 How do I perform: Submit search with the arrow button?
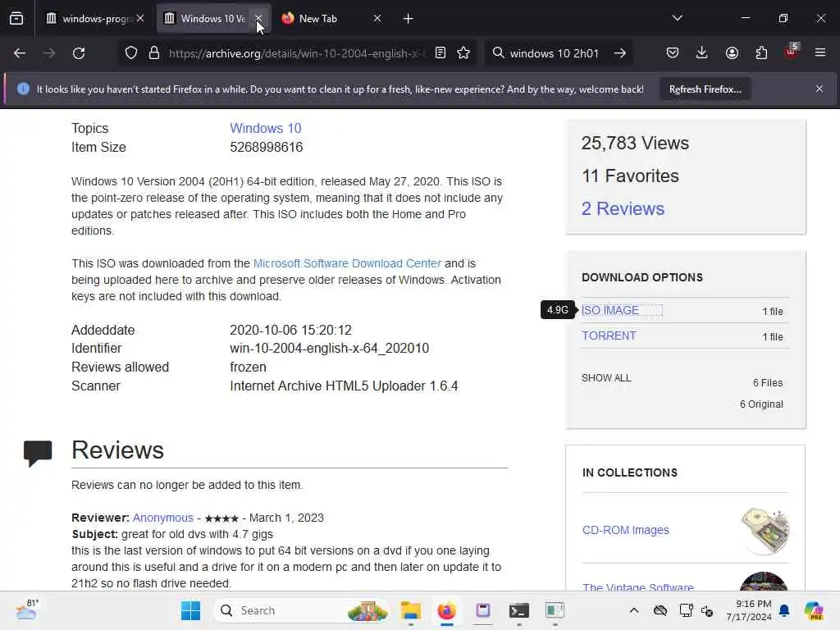(x=620, y=53)
